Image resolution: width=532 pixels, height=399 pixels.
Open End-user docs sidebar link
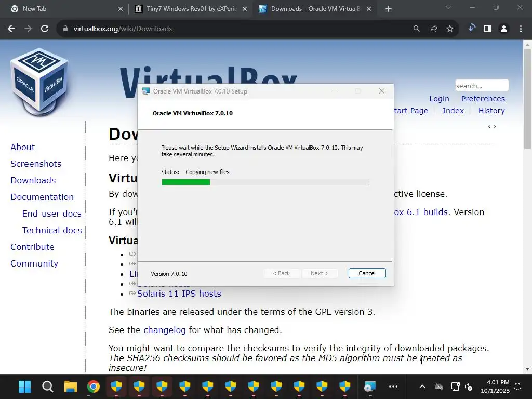[52, 214]
